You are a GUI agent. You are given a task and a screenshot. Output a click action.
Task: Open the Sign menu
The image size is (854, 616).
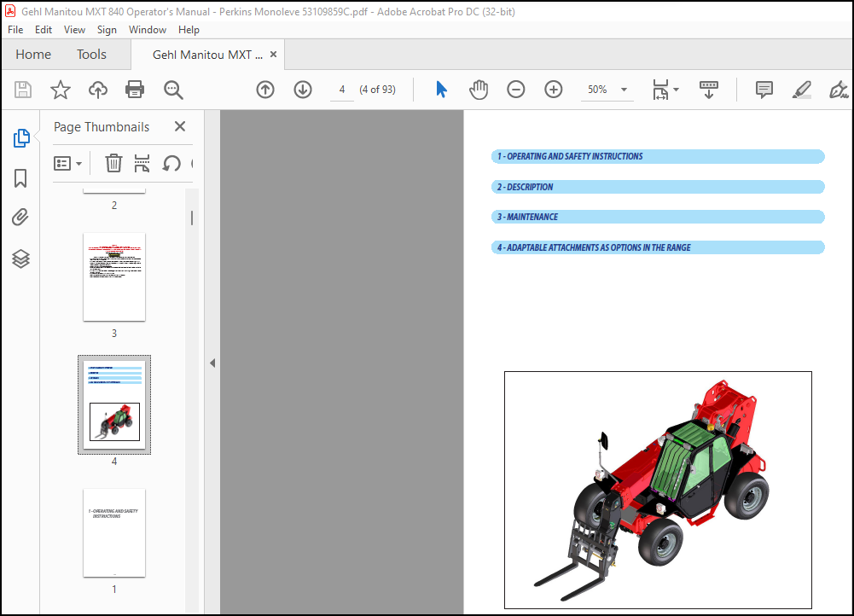[107, 29]
